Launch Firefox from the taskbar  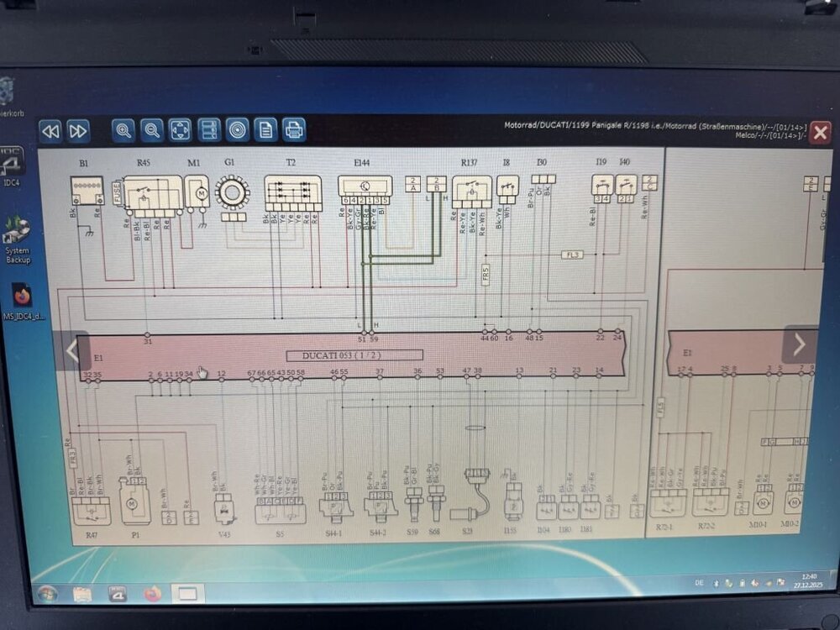[153, 594]
